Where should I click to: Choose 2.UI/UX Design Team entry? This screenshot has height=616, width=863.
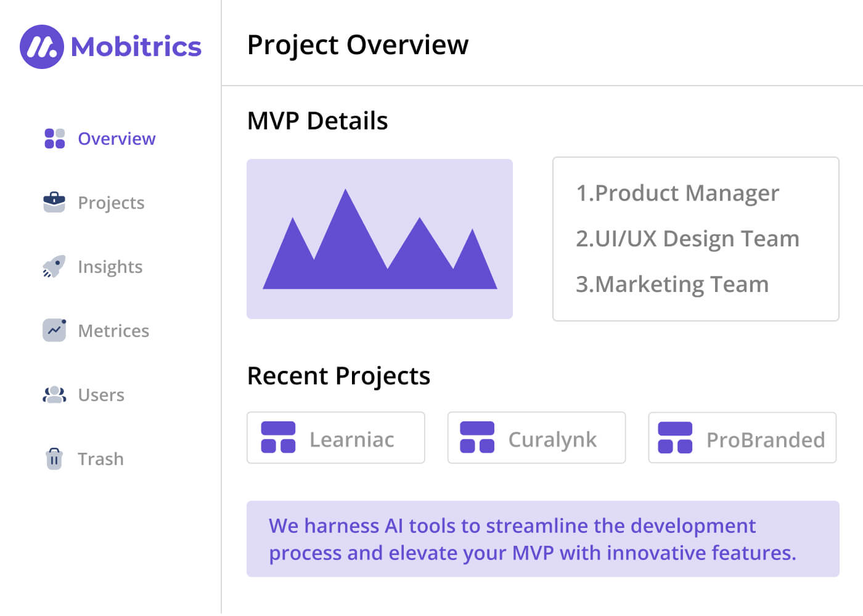tap(687, 239)
